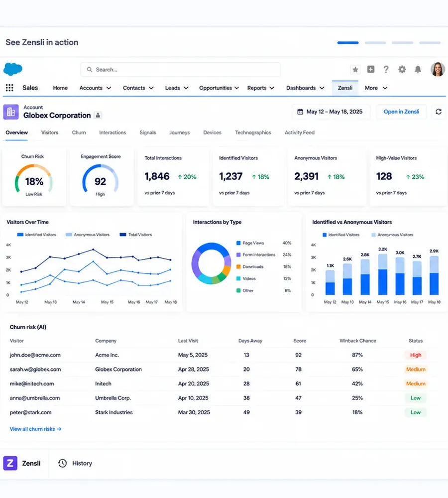The height and width of the screenshot is (498, 448).
Task: Click the Zensli Z logo at bottom
Action: (x=10, y=463)
